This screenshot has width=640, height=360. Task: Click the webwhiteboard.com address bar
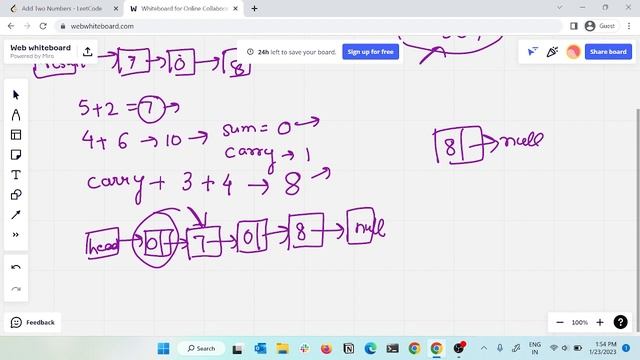308,26
